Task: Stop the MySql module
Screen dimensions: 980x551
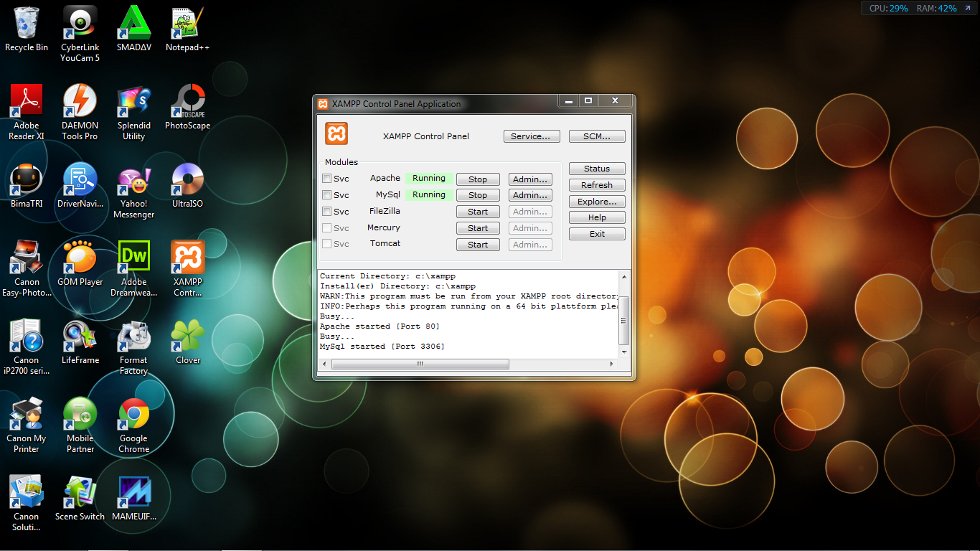Action: pyautogui.click(x=478, y=195)
